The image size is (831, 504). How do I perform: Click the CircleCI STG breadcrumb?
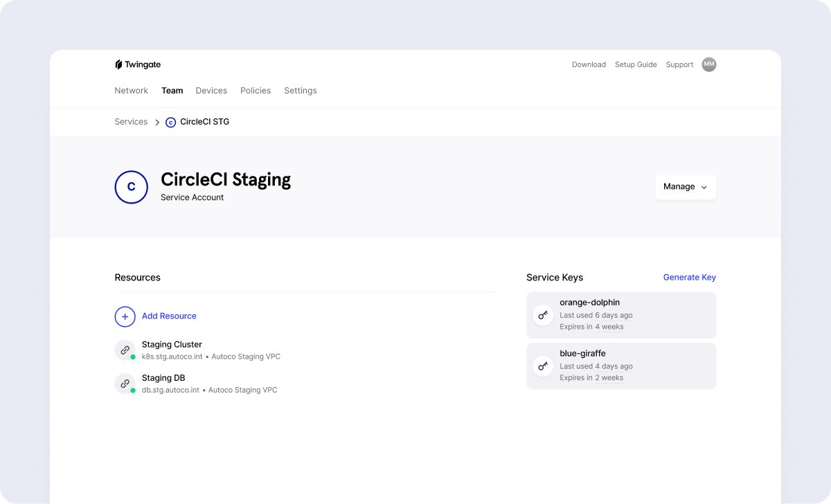[x=204, y=122]
